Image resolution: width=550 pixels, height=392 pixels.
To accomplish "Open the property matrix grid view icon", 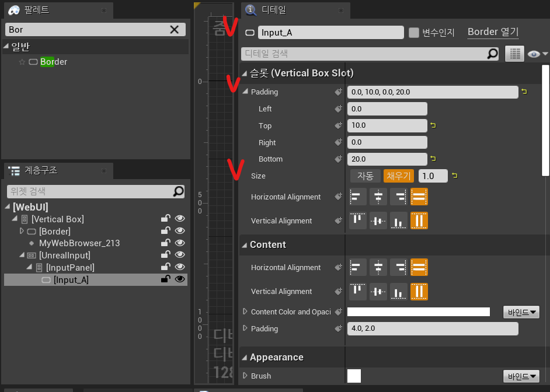I will pyautogui.click(x=514, y=54).
